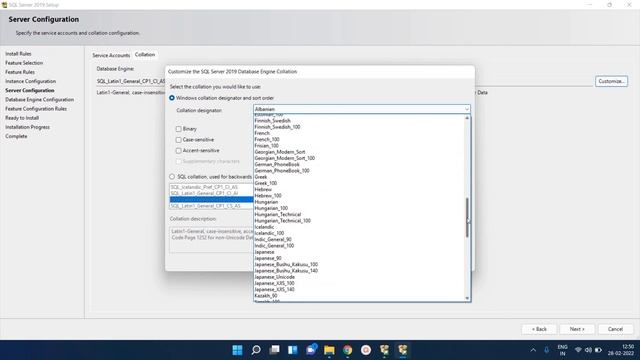Click the Next > button
The height and width of the screenshot is (360, 640).
[x=577, y=329]
